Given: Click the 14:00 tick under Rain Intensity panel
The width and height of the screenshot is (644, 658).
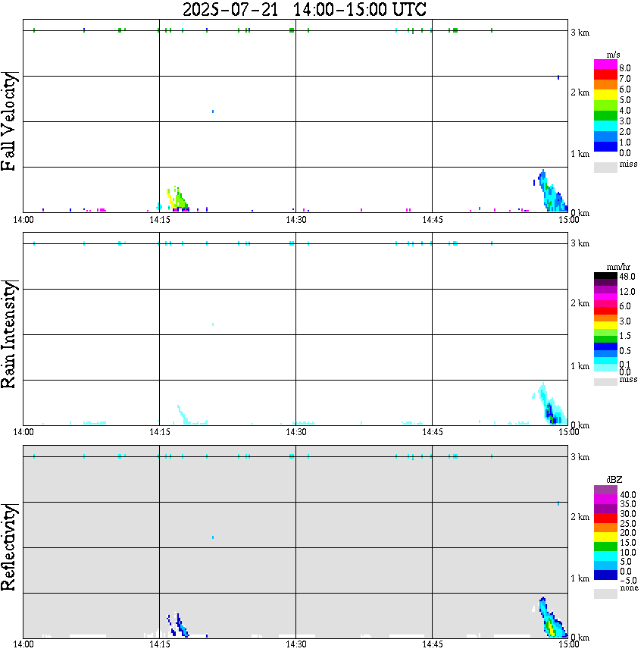Looking at the screenshot, I should [x=23, y=432].
